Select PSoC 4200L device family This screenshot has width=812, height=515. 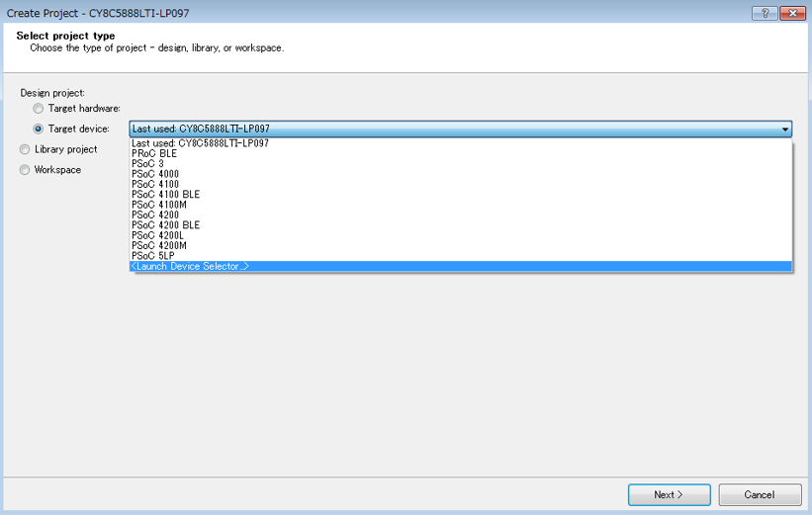[460, 235]
